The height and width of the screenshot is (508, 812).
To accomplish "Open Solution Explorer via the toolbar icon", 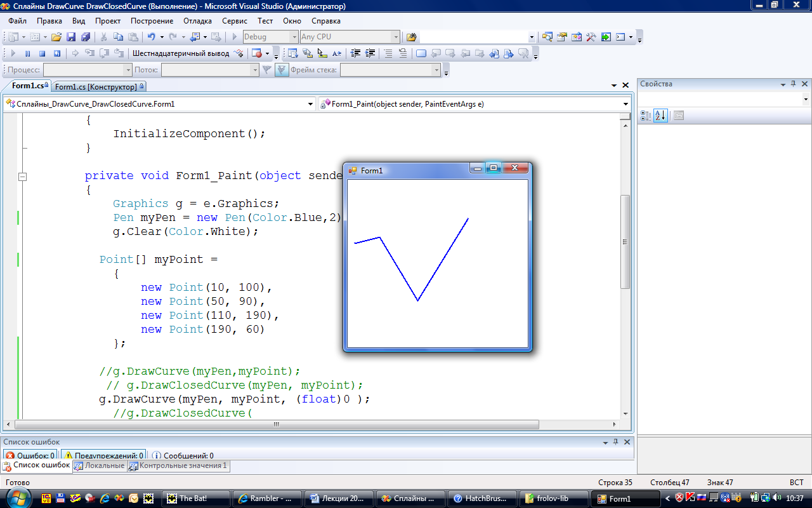I will pos(547,37).
